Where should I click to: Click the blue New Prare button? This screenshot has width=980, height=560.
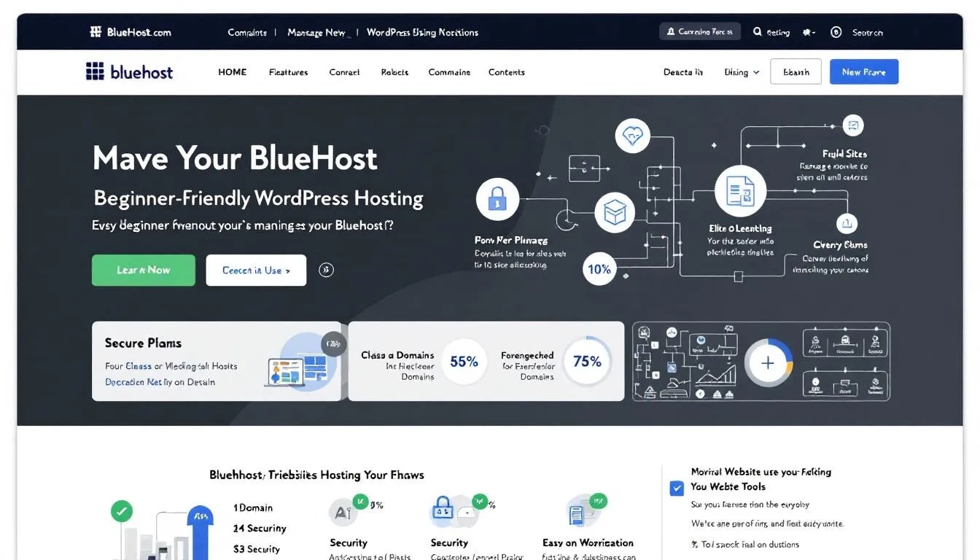pyautogui.click(x=864, y=72)
